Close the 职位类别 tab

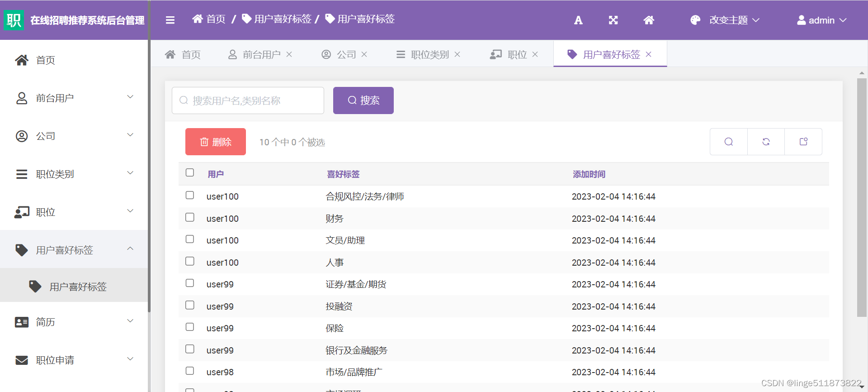pos(458,54)
